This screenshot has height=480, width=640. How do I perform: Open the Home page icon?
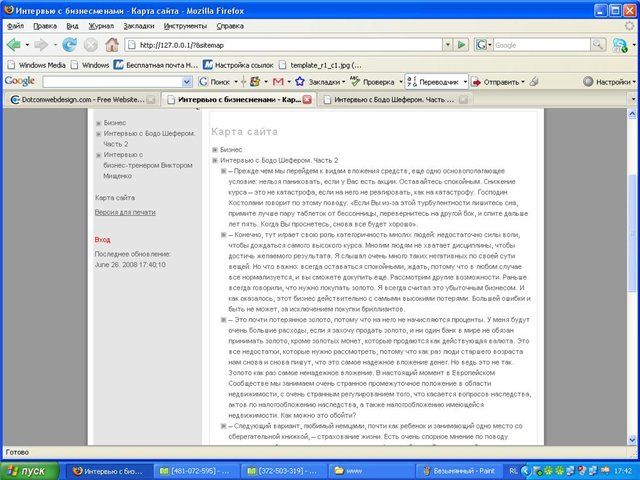point(112,44)
